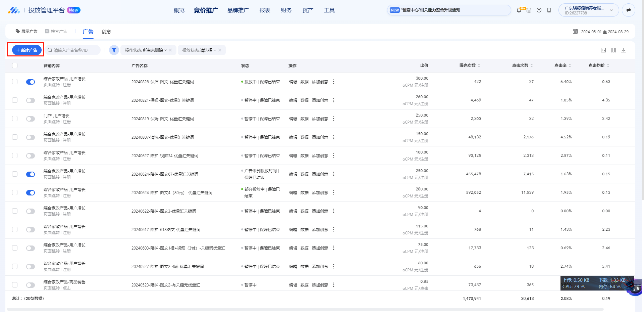Image resolution: width=644 pixels, height=312 pixels.
Task: Click the horizontal scrollbar at table bottom
Action: 305,309
